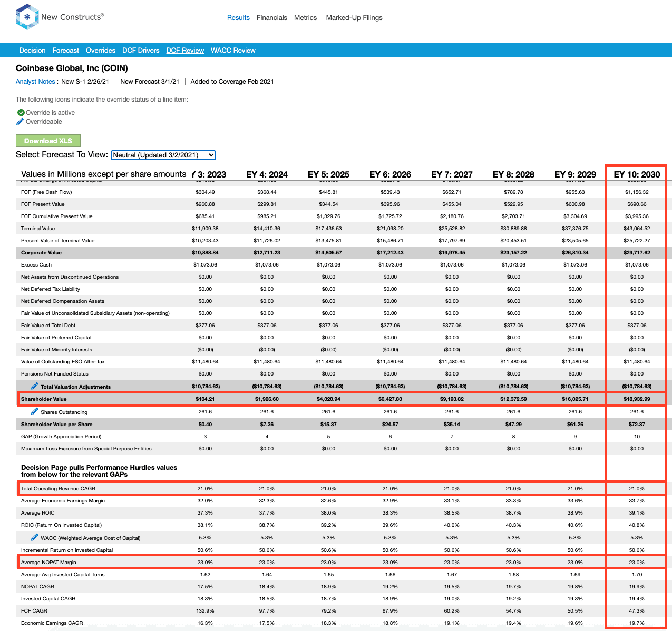Screen dimensions: 672x631
Task: Click pencil icon beside Shares Outstanding
Action: (x=34, y=411)
